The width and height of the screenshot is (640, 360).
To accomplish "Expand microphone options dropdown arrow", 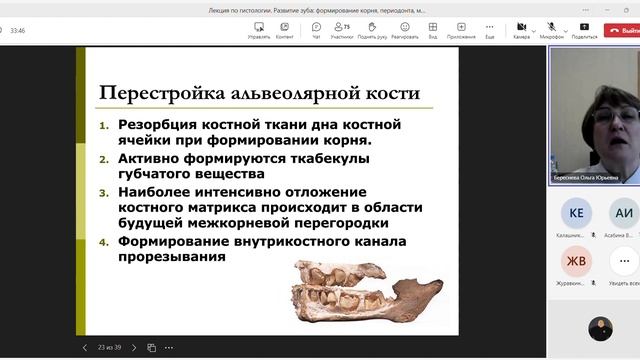I will pos(565,31).
